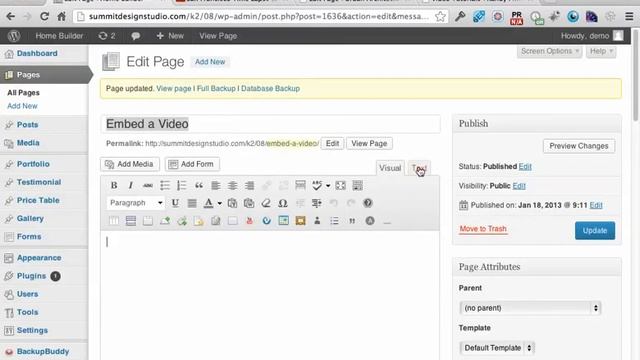The height and width of the screenshot is (360, 640).
Task: Edit the Published on date
Action: pyautogui.click(x=596, y=205)
